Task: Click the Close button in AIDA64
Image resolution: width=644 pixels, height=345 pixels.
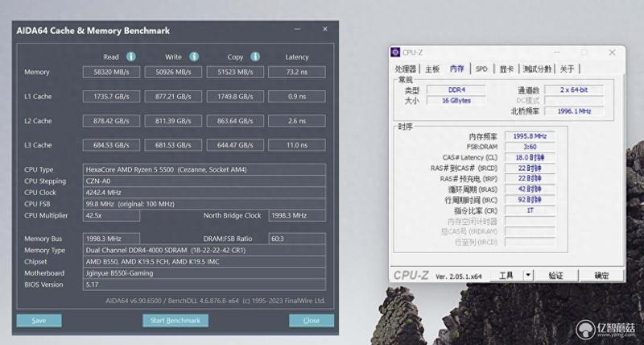Action: 312,321
